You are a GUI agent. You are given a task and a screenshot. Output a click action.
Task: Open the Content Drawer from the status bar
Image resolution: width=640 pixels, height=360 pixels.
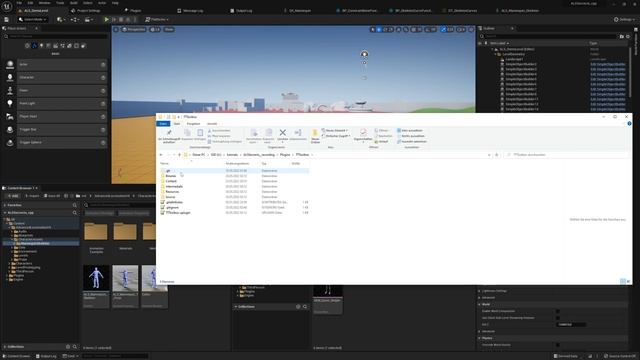[x=17, y=356]
